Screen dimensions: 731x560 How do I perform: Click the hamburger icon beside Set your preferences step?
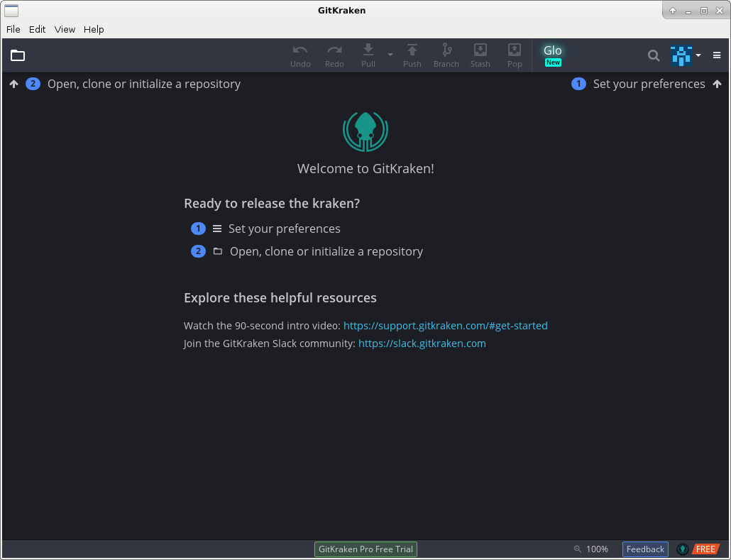click(217, 229)
